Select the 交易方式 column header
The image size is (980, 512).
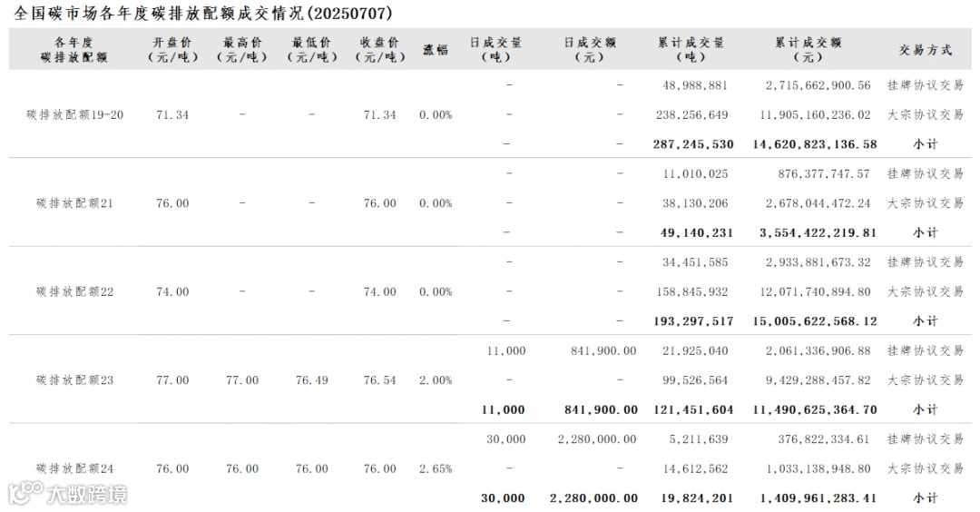click(x=925, y=50)
